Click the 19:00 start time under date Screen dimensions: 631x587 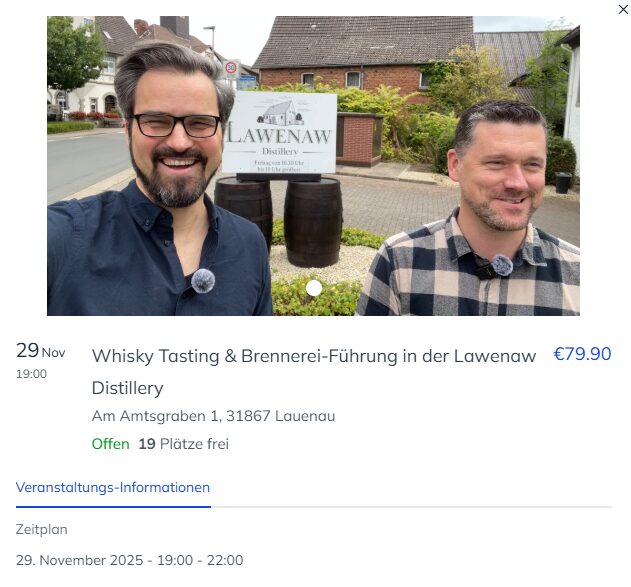(x=31, y=374)
